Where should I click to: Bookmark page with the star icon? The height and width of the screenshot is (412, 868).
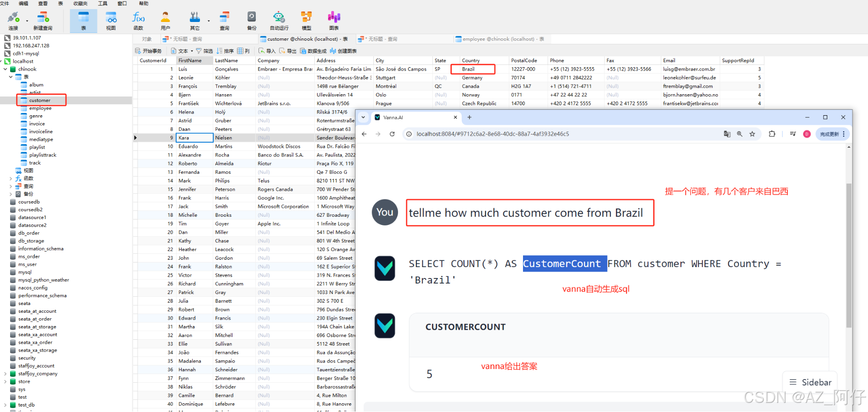752,134
